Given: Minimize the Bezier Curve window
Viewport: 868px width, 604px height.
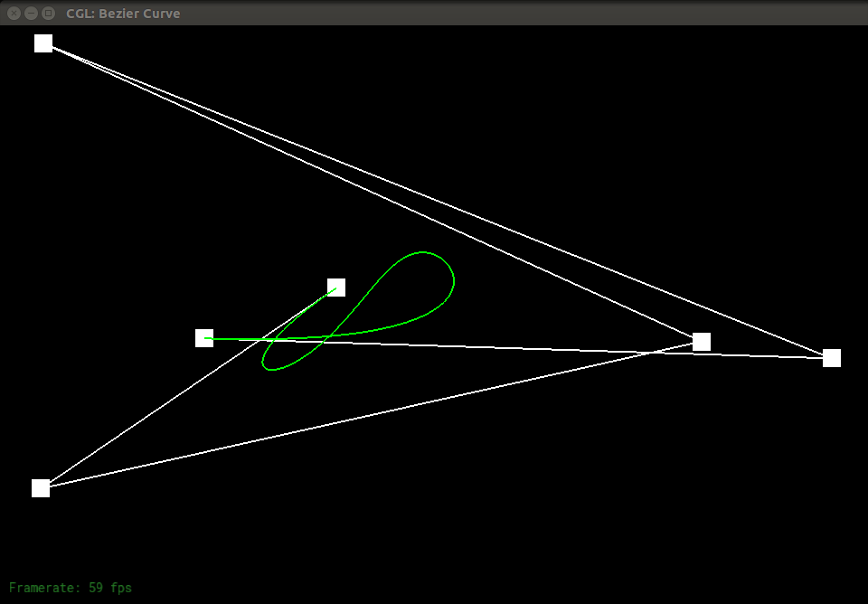Looking at the screenshot, I should point(32,14).
